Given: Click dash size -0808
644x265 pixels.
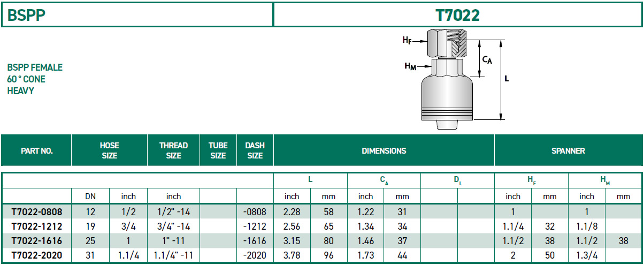Looking at the screenshot, I should (255, 211).
